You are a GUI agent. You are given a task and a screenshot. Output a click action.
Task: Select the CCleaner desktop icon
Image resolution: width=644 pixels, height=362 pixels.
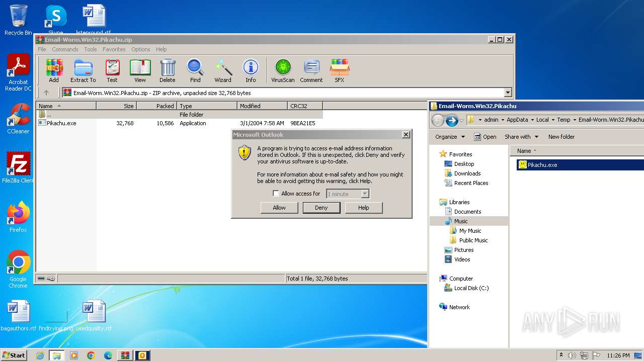18,119
